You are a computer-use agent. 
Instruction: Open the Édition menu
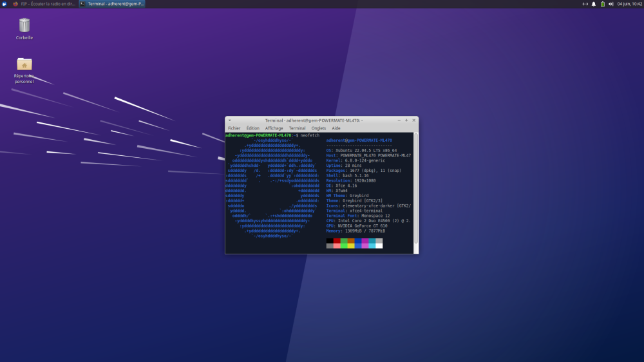(252, 128)
